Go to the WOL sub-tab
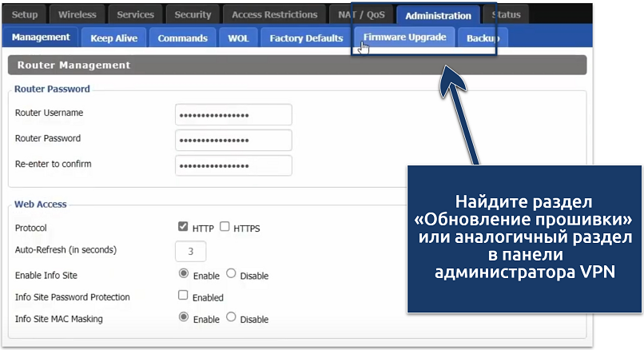Viewport: 644px width, 350px height. 239,38
